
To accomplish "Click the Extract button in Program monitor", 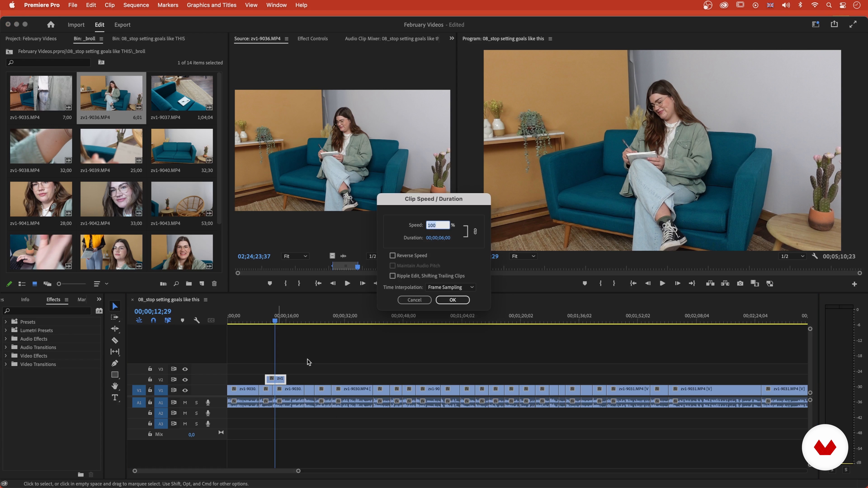I will [x=725, y=284].
